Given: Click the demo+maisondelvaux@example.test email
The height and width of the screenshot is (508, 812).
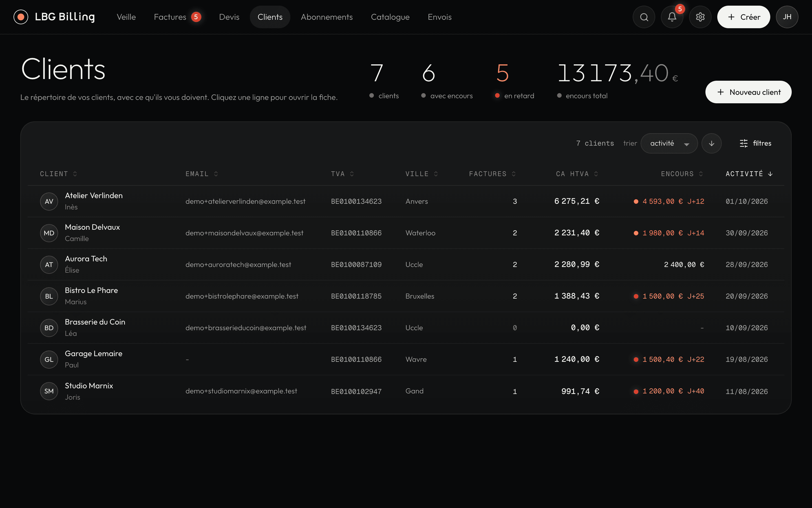Looking at the screenshot, I should tap(244, 233).
